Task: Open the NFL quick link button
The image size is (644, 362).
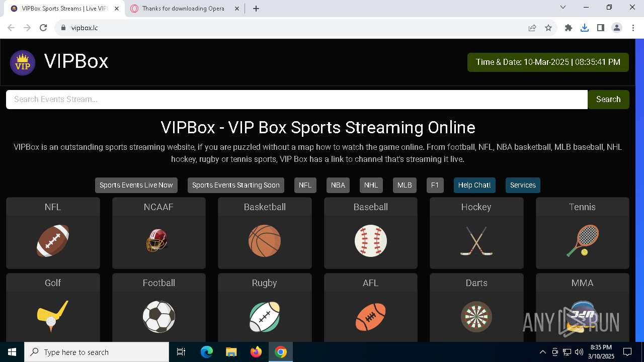Action: [x=305, y=185]
